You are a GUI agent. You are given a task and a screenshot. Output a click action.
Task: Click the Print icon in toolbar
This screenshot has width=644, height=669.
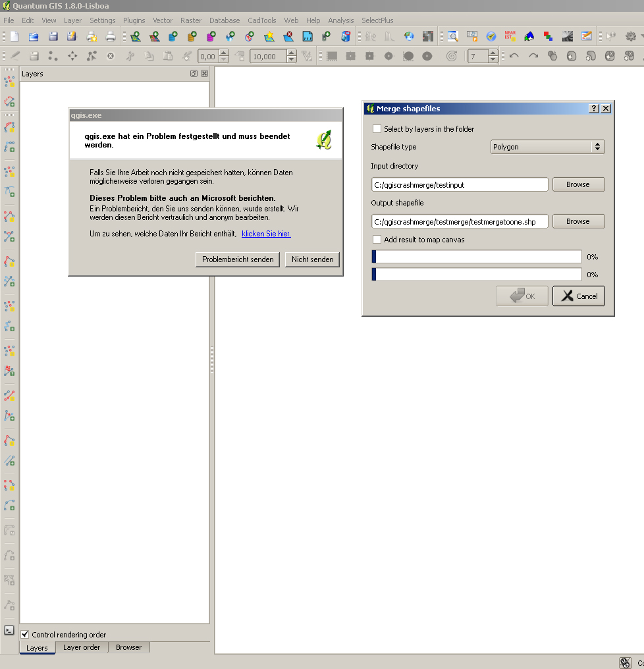pyautogui.click(x=111, y=36)
